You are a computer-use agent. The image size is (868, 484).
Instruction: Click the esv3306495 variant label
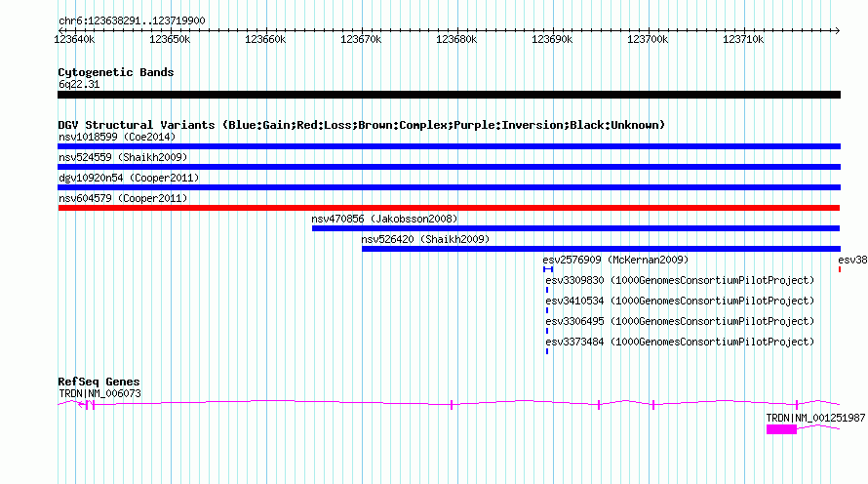[680, 321]
